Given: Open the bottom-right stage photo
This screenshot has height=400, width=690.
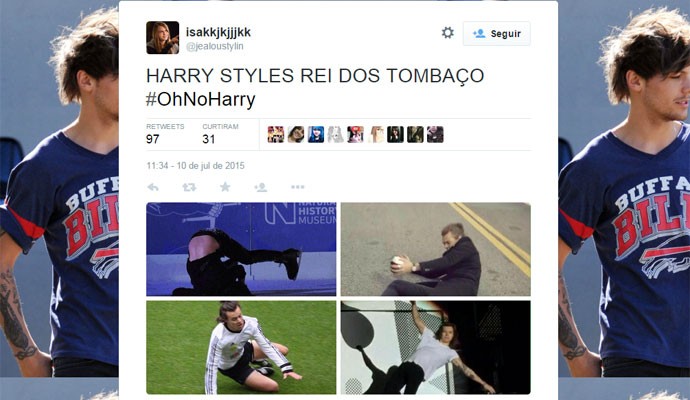Looking at the screenshot, I should (436, 348).
